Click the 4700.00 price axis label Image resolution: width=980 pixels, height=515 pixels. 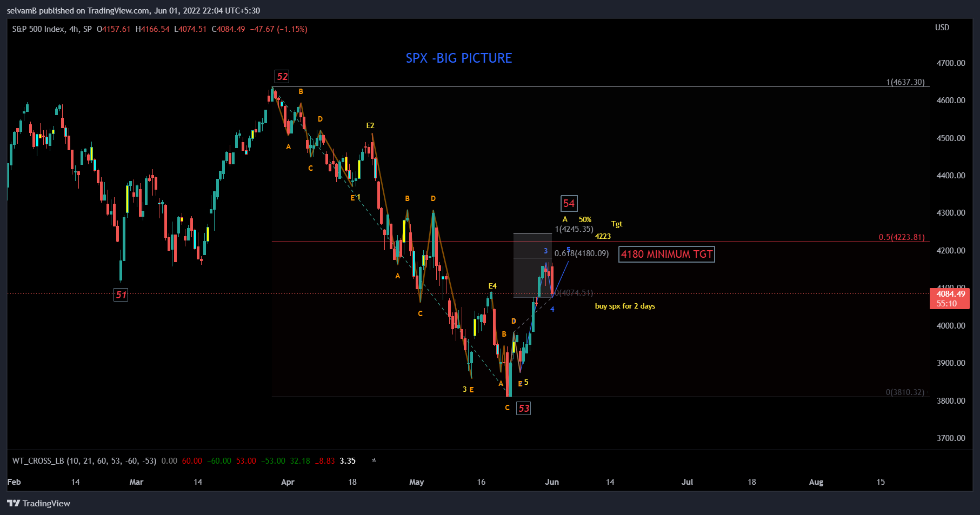pos(951,63)
